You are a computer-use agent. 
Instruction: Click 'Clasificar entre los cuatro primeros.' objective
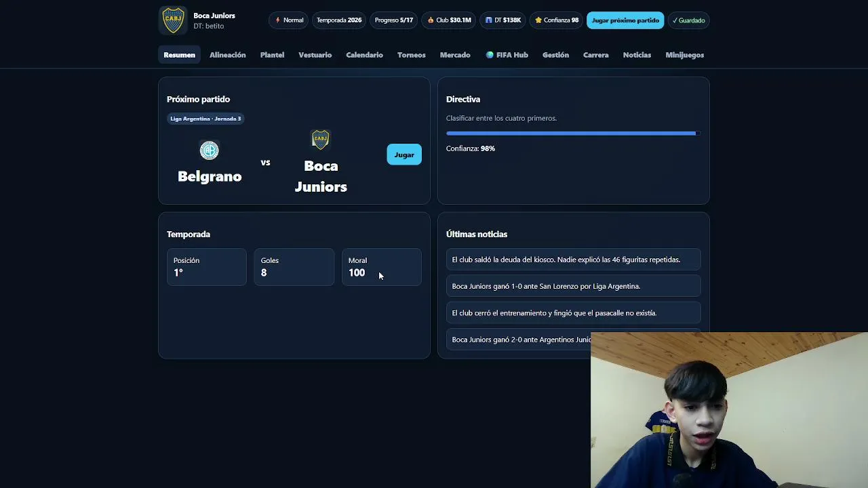point(501,118)
